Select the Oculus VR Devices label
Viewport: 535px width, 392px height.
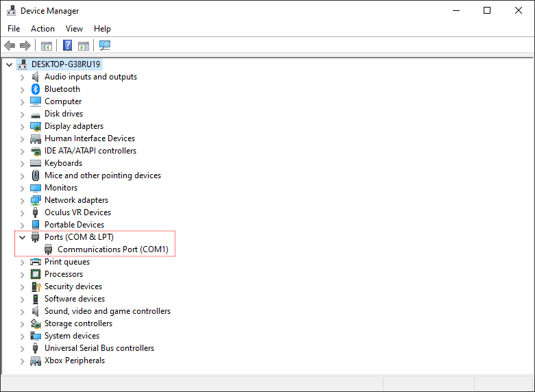click(78, 212)
